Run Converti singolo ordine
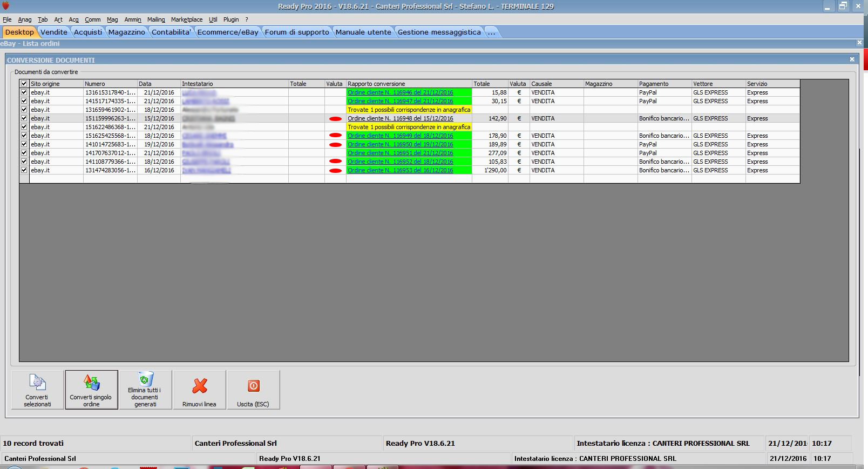 [91, 390]
